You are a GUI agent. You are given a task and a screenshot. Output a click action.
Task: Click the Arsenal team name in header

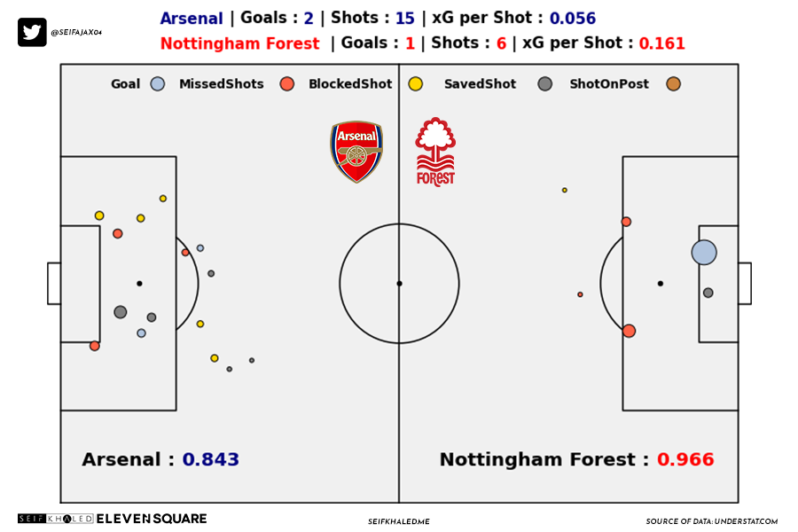192,19
